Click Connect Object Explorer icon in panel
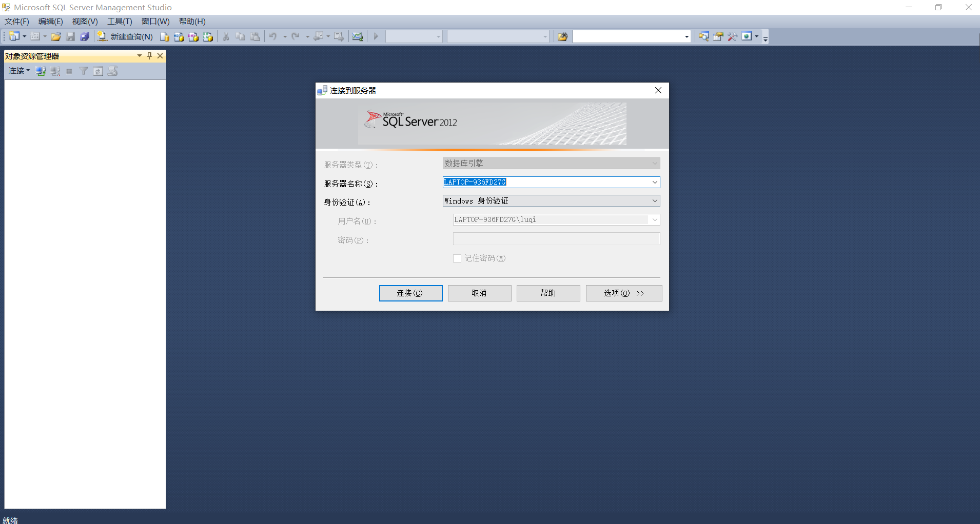This screenshot has height=524, width=980. [41, 71]
